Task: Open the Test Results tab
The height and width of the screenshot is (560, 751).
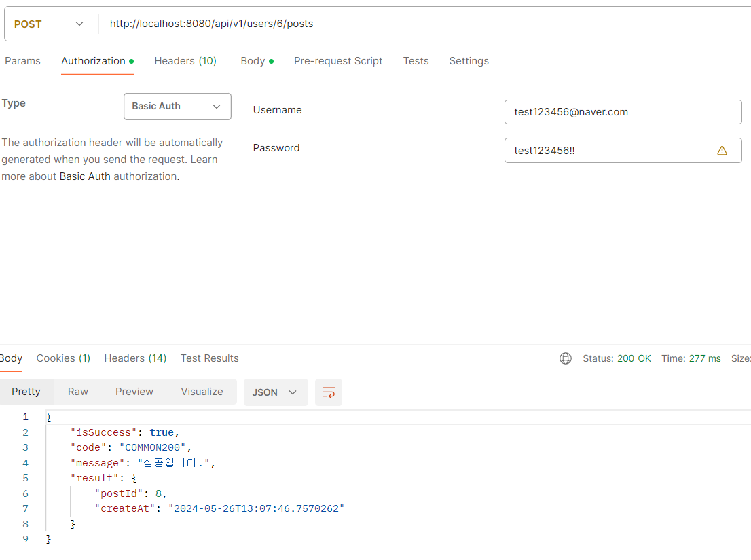Action: pyautogui.click(x=209, y=358)
